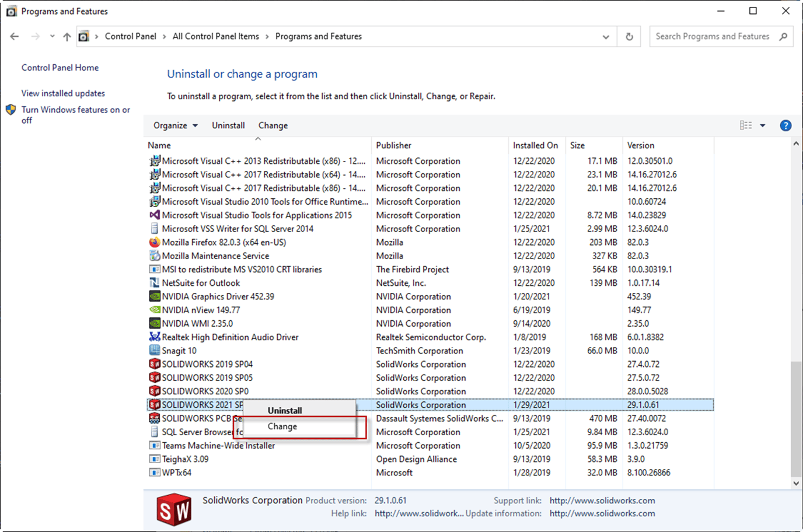Open the list view options dropdown arrow
Viewport: 803px width, 532px height.
(763, 125)
